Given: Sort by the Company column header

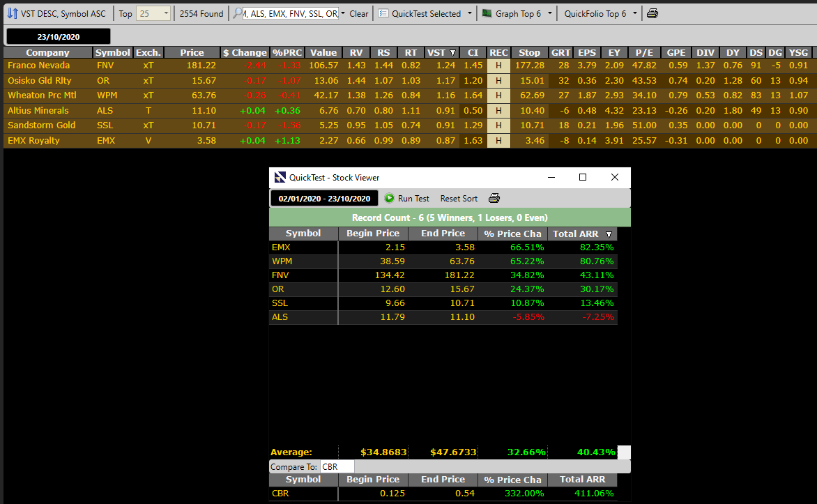Looking at the screenshot, I should coord(48,53).
